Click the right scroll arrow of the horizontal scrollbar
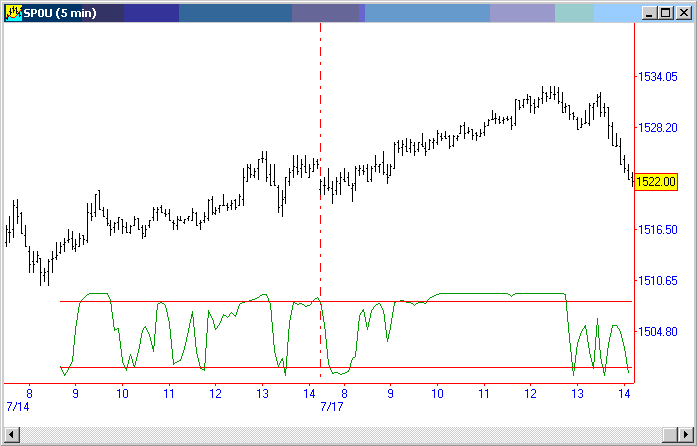This screenshot has height=446, width=697. click(x=685, y=434)
